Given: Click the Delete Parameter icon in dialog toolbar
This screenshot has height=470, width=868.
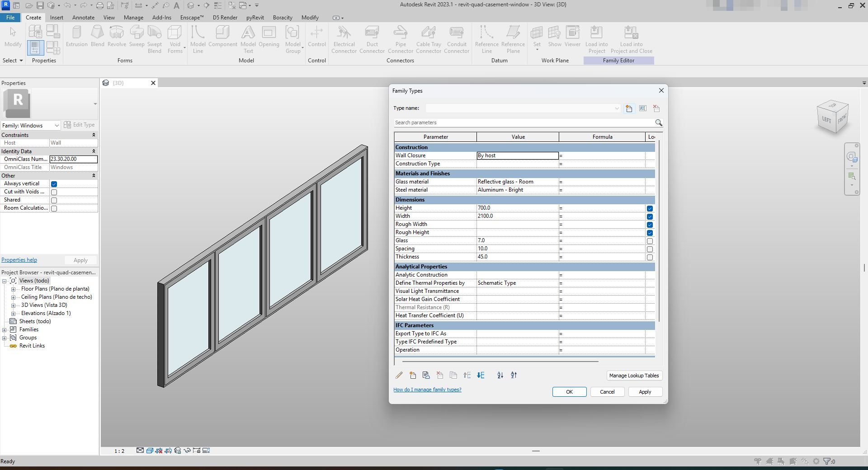Looking at the screenshot, I should (x=440, y=375).
